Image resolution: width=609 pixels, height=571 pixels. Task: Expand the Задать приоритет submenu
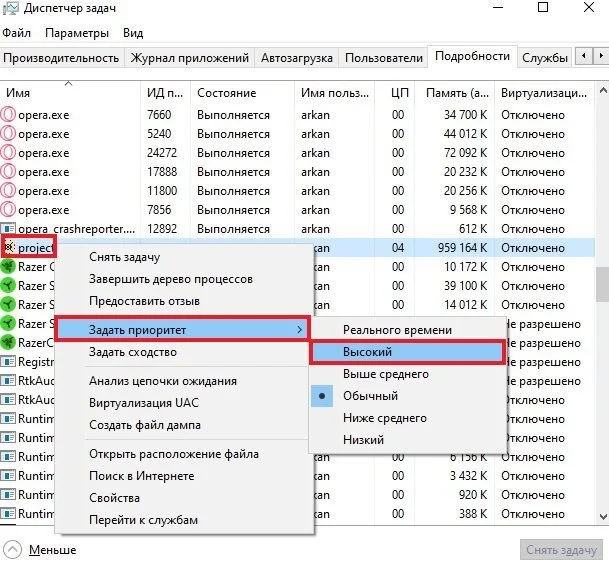point(182,330)
